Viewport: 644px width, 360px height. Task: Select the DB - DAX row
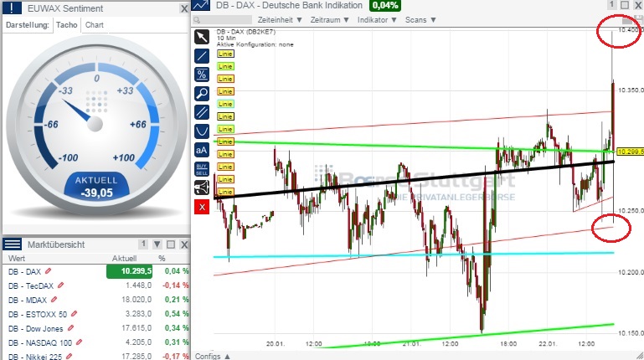[x=96, y=271]
